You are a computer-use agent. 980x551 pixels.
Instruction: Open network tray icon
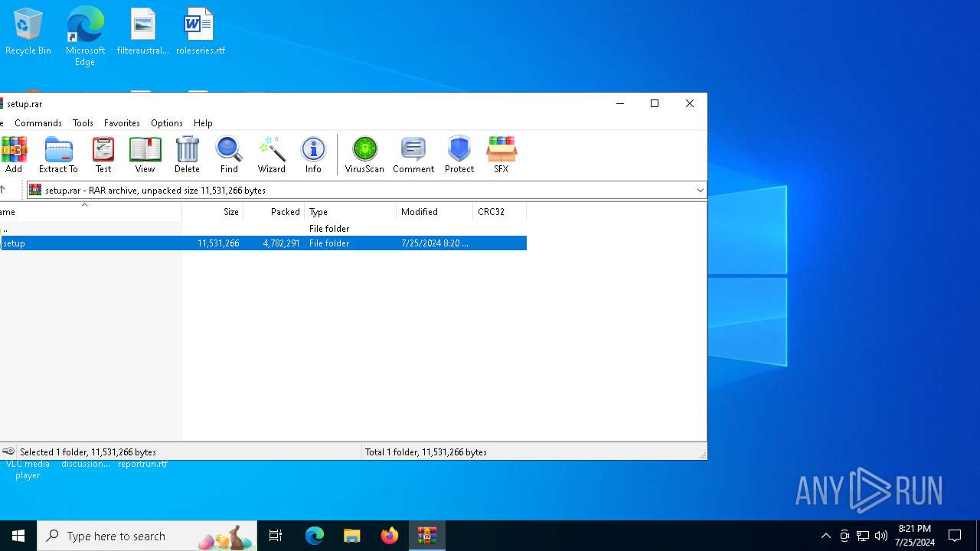[863, 536]
